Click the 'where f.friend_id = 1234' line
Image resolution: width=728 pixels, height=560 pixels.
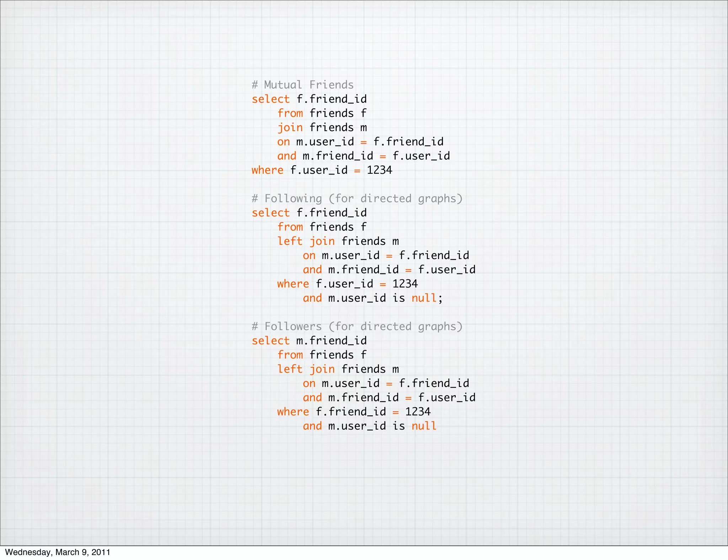point(354,411)
